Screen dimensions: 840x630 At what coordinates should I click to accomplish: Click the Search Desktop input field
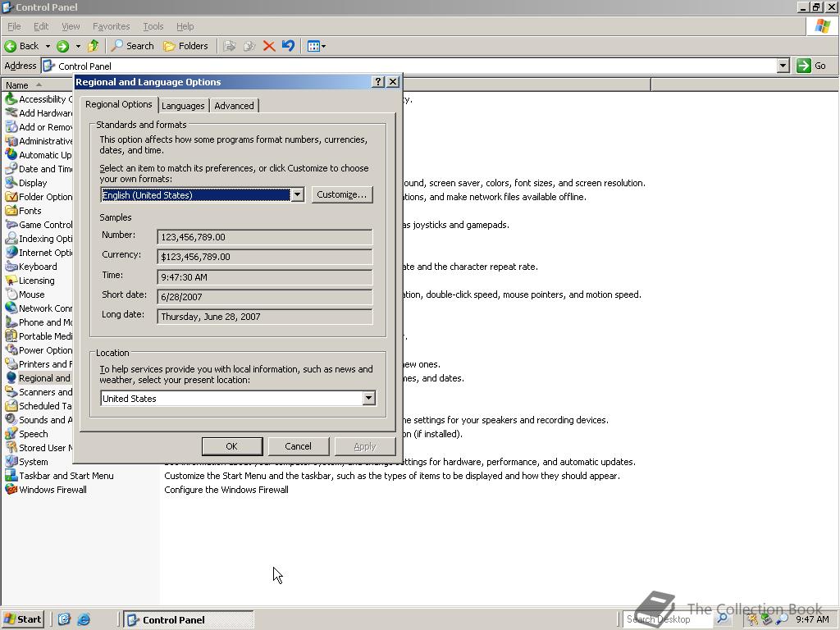pos(667,619)
